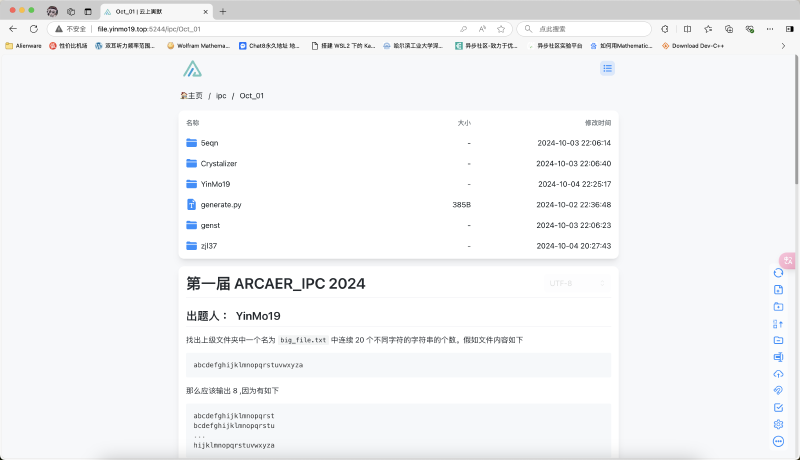
Task: Click the more options ellipsis circle icon
Action: click(x=778, y=441)
